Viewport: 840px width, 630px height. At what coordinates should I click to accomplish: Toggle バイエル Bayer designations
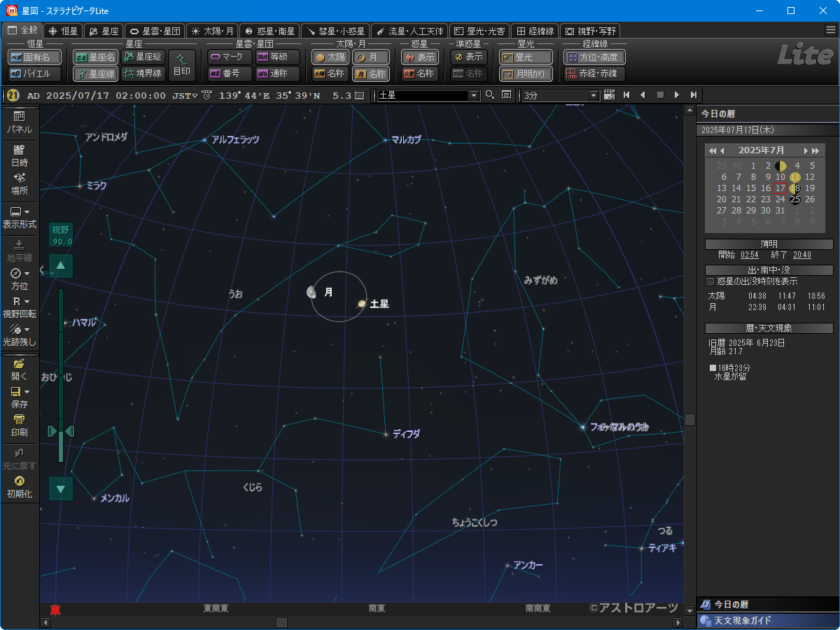[x=35, y=73]
